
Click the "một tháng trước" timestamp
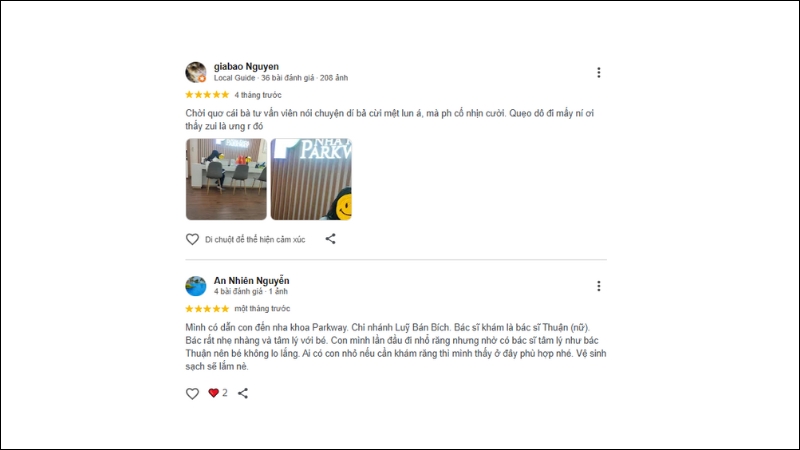tap(262, 309)
